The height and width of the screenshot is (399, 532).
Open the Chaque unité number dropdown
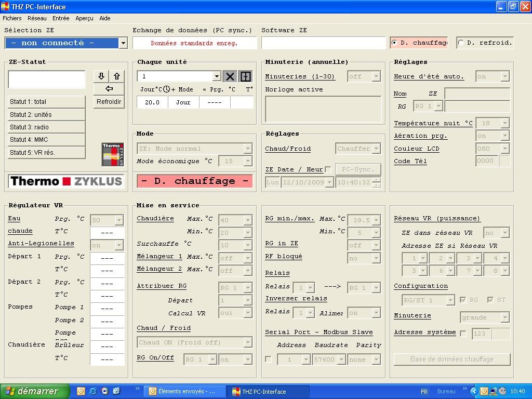(x=217, y=76)
